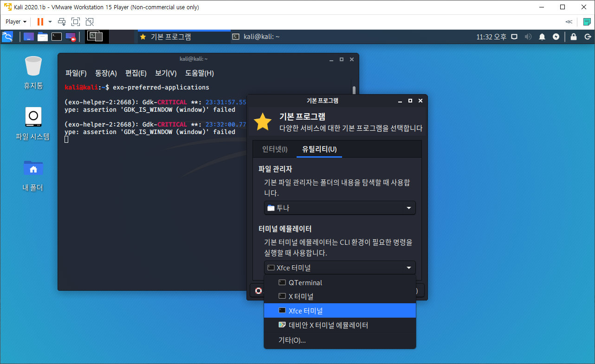Pause the virtual machine in VMware
Image resolution: width=595 pixels, height=364 pixels.
40,21
